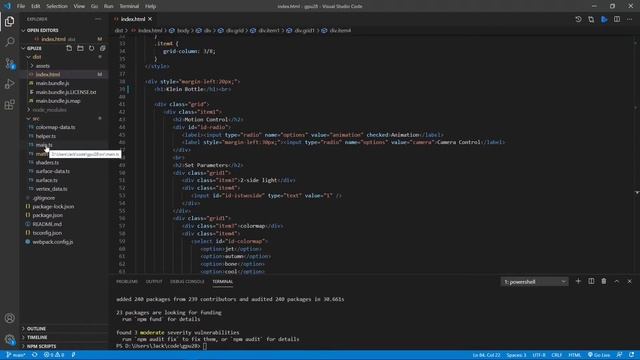Switch to the OUTPUT panel tab
This screenshot has width=640, height=360.
coord(154,282)
